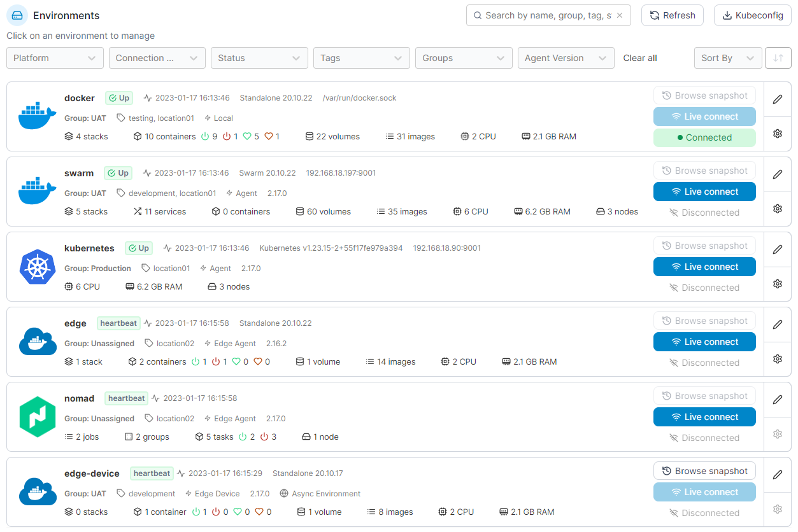Edit the docker environment with pencil icon

[x=777, y=99]
